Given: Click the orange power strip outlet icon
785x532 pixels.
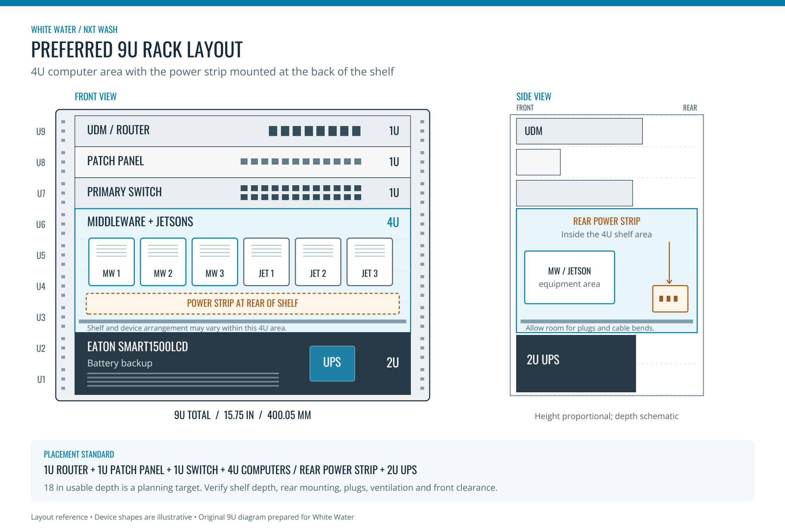Looking at the screenshot, I should (x=670, y=299).
